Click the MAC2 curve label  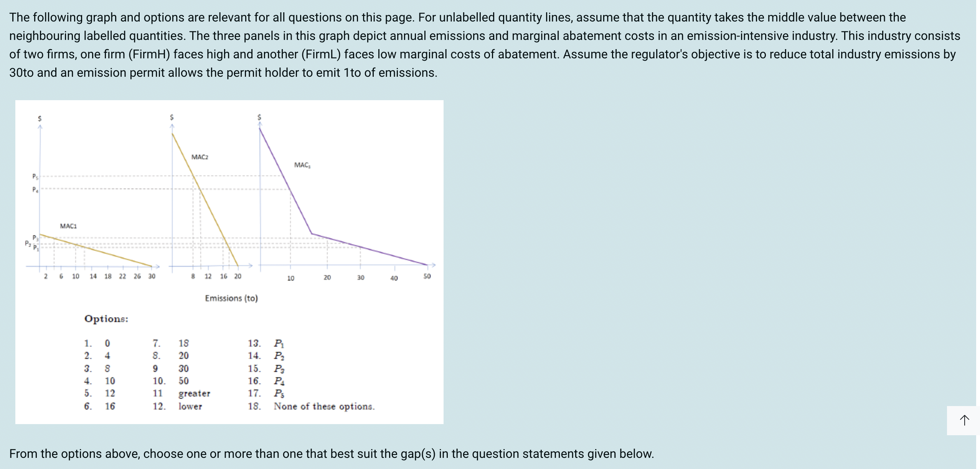(200, 157)
